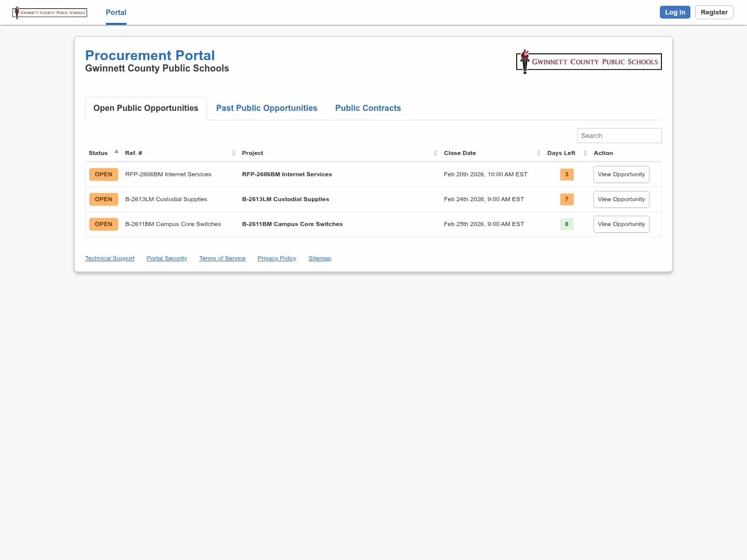The width and height of the screenshot is (747, 560).
Task: Click the 8 days left green badge
Action: (x=566, y=224)
